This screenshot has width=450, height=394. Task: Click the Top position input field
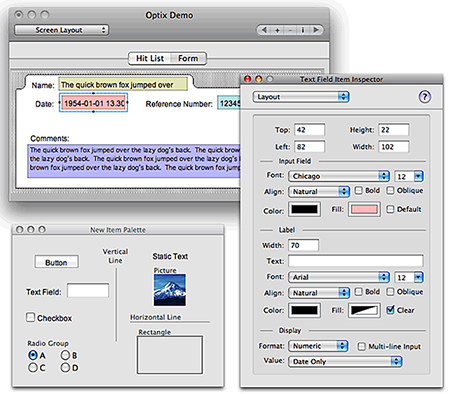pyautogui.click(x=310, y=130)
